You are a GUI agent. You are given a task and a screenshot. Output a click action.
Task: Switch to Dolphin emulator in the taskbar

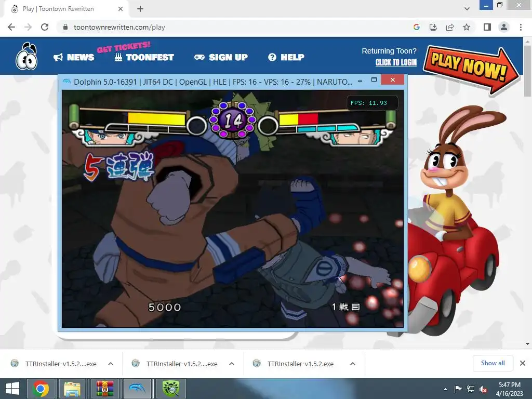coord(137,389)
